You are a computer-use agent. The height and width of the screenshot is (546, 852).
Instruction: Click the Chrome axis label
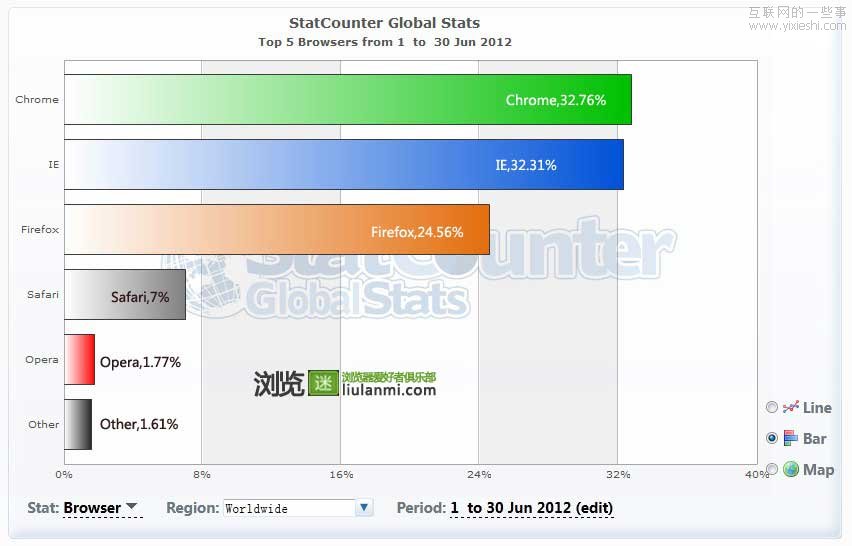coord(37,100)
